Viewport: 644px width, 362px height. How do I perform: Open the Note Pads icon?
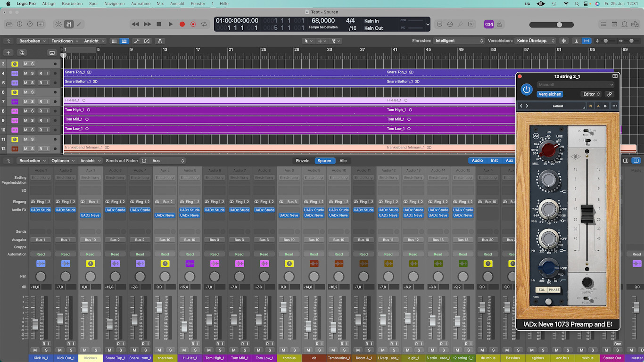tap(614, 24)
